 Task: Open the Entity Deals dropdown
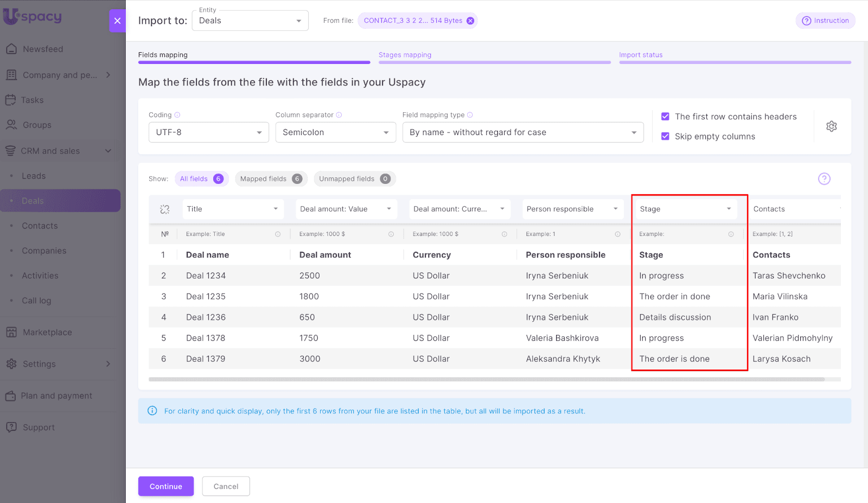pyautogui.click(x=250, y=21)
